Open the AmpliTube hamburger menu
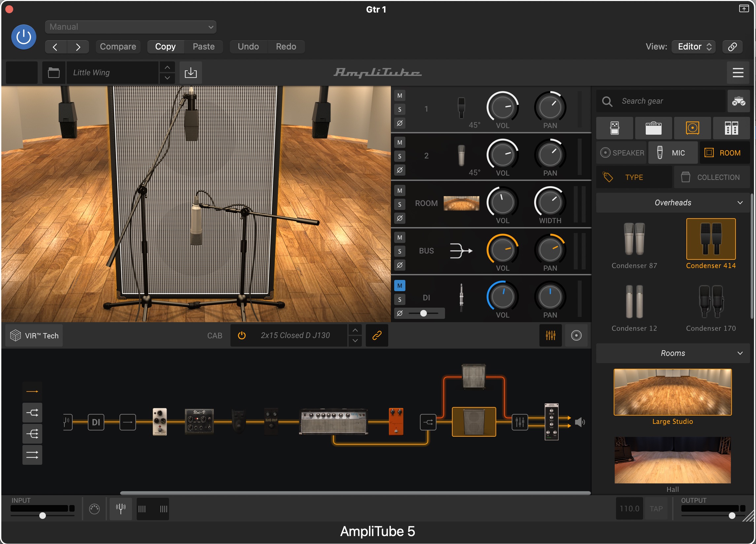 click(738, 72)
